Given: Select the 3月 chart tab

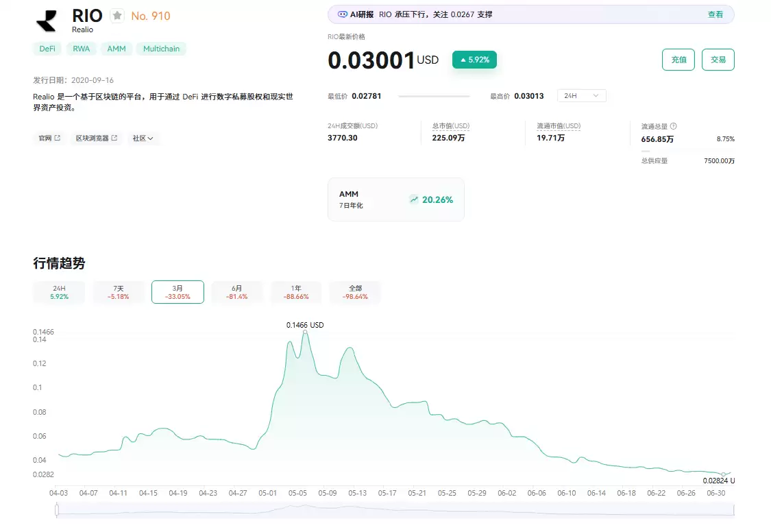Looking at the screenshot, I should coord(178,292).
